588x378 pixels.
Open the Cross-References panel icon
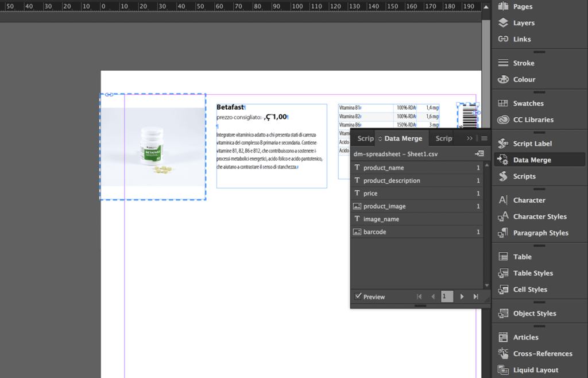pyautogui.click(x=503, y=353)
